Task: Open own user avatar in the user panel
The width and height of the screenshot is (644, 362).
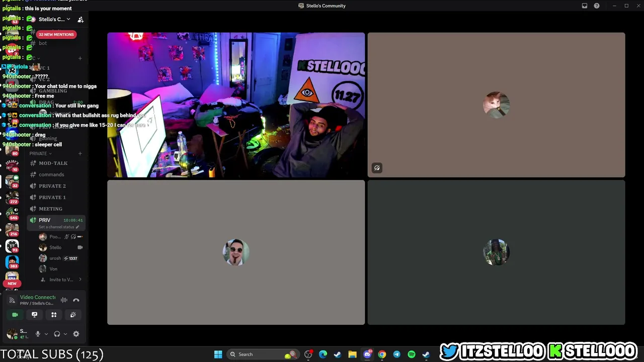Action: pos(11,334)
